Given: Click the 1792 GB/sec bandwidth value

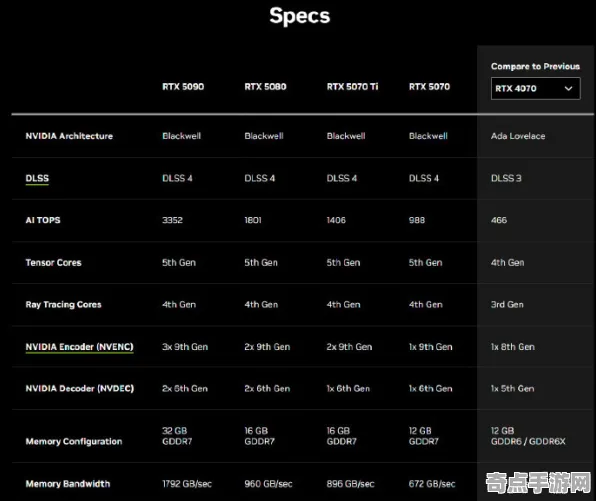Looking at the screenshot, I should pyautogui.click(x=187, y=484).
